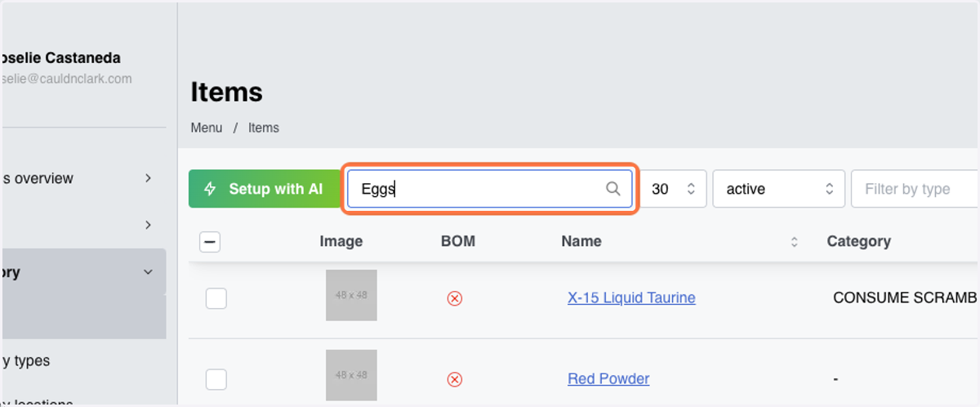This screenshot has height=407, width=980.
Task: Check the Red Powder row checkbox
Action: pos(216,379)
